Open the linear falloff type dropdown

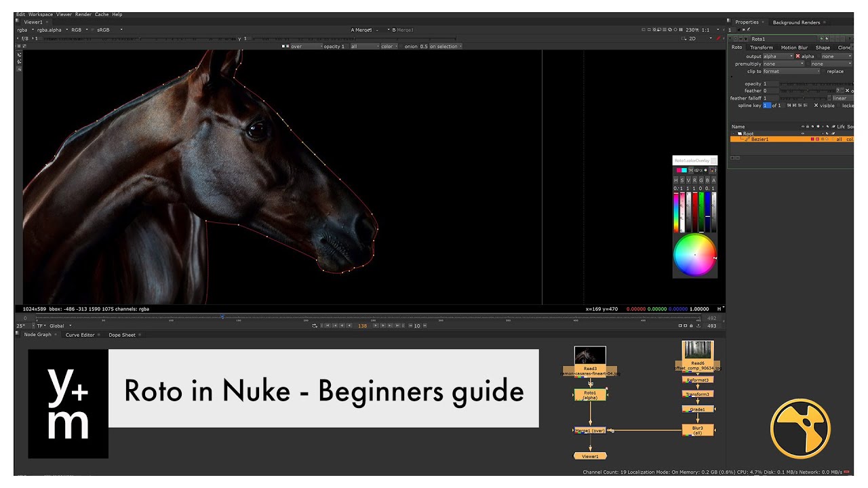click(842, 98)
